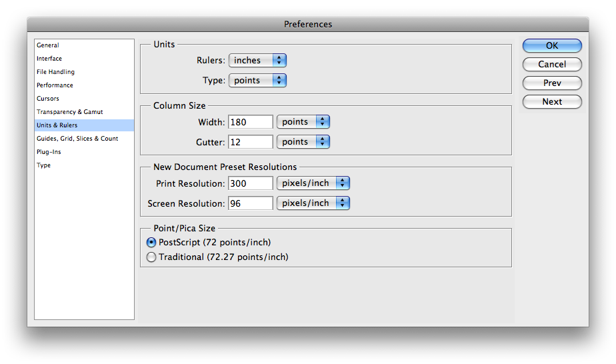Click the column Width input field
Screen dimensions: 616x364
coord(250,122)
